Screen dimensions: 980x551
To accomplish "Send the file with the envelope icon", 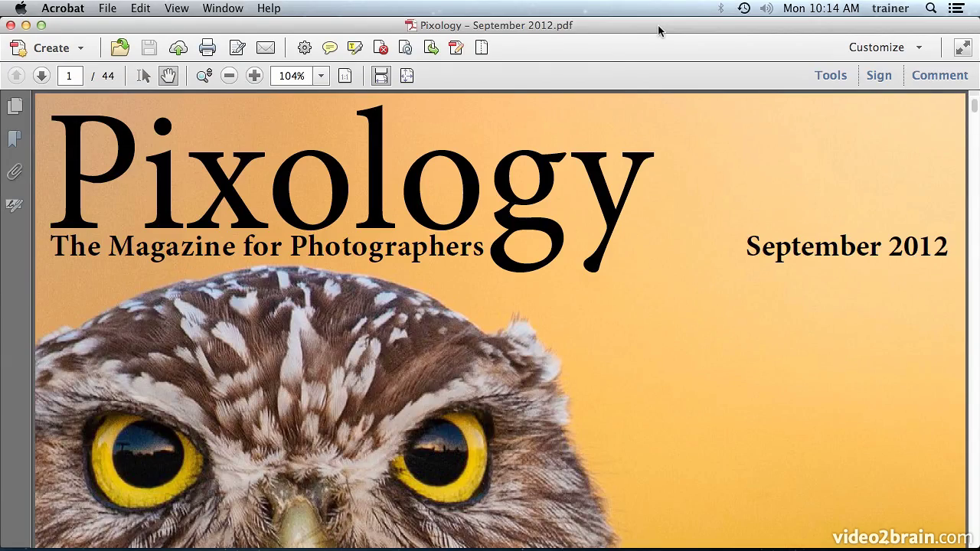I will (266, 47).
